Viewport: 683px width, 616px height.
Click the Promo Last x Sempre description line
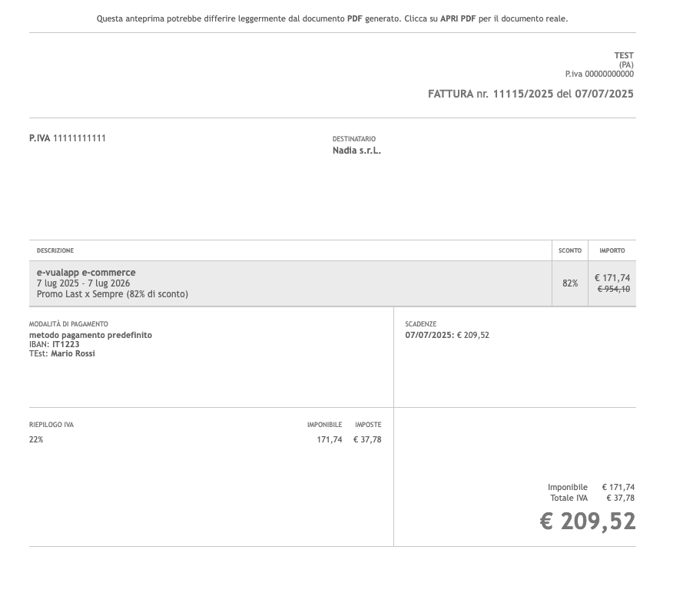point(112,294)
